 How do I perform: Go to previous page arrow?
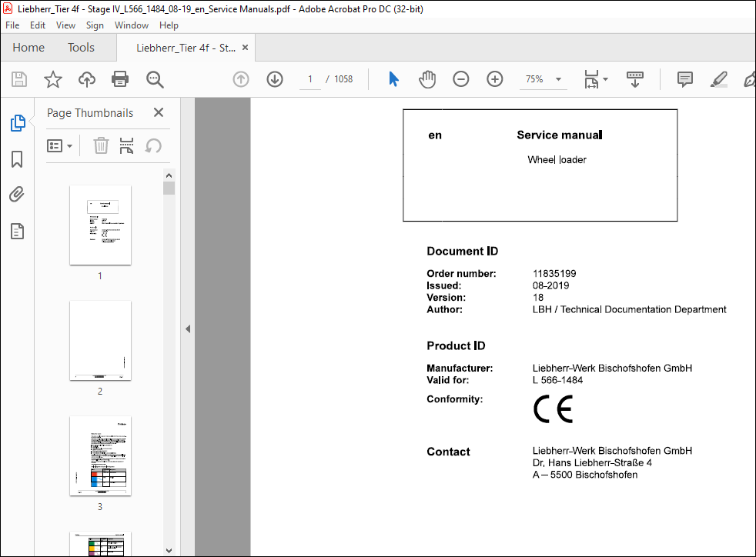(x=241, y=79)
